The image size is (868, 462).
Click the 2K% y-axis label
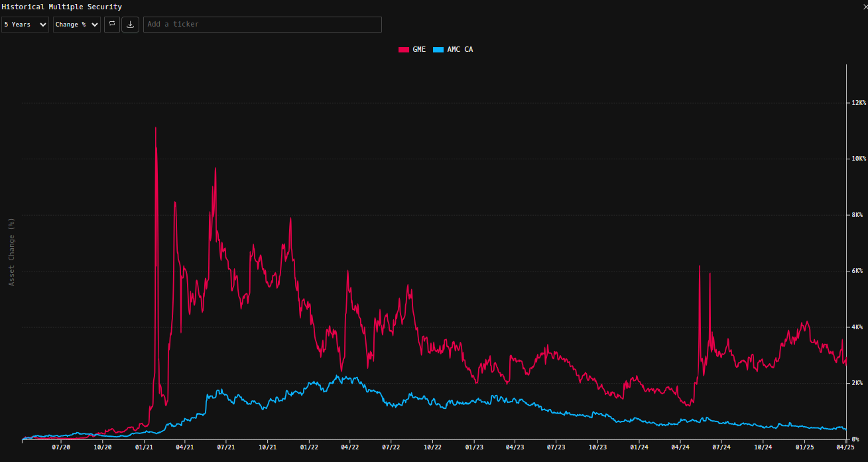tap(857, 383)
